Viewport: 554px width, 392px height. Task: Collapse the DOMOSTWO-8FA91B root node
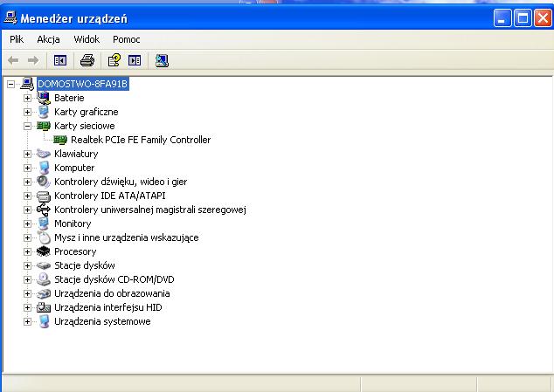point(11,84)
